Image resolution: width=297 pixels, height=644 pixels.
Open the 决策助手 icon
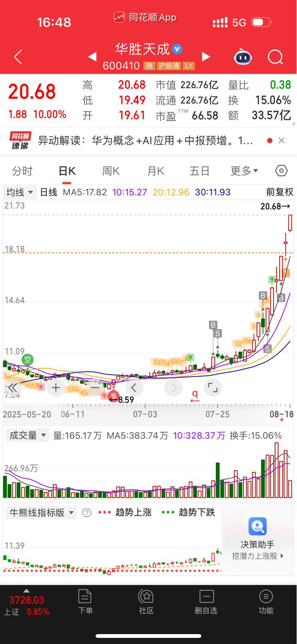tap(258, 526)
